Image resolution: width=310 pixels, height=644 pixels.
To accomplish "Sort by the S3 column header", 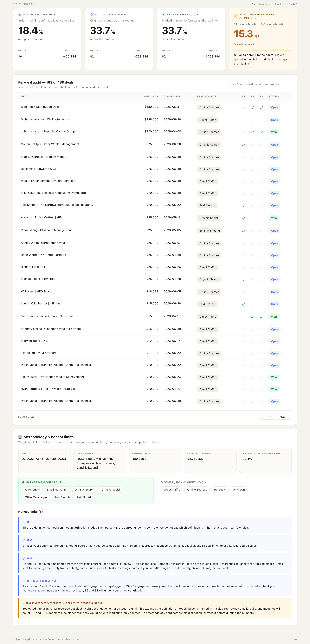I will (261, 97).
